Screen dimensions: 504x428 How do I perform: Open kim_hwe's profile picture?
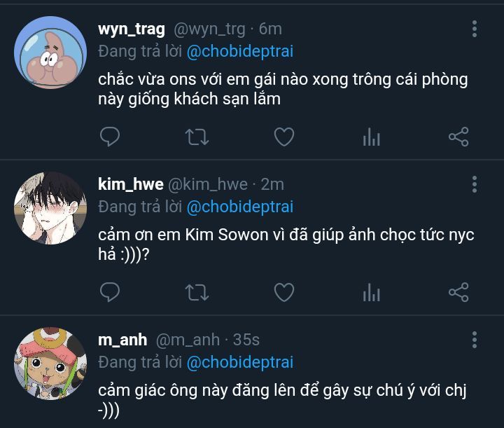pyautogui.click(x=50, y=208)
